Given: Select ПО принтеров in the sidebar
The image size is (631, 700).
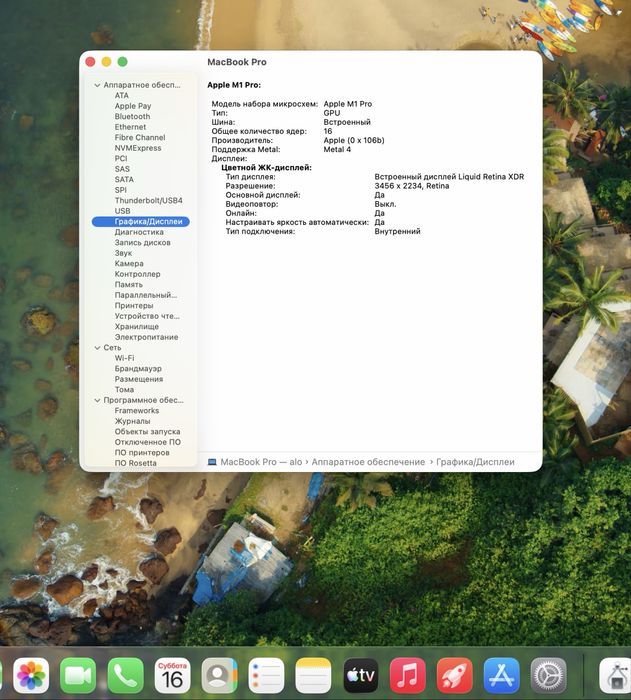Looking at the screenshot, I should 142,452.
